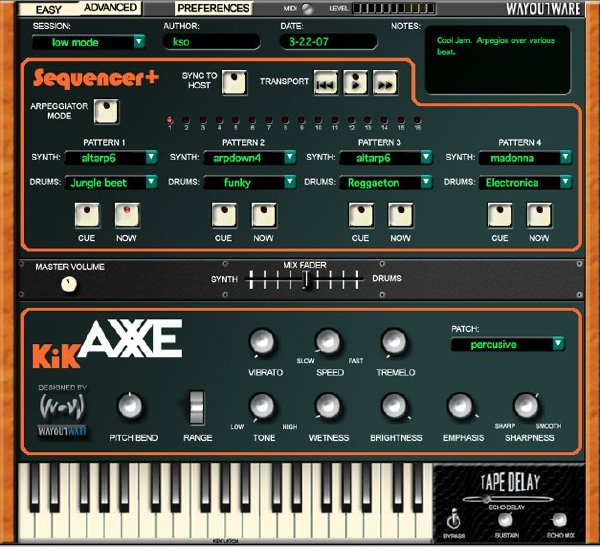This screenshot has height=547, width=600.
Task: Open the Patch dropdown showing percusive
Action: (508, 344)
